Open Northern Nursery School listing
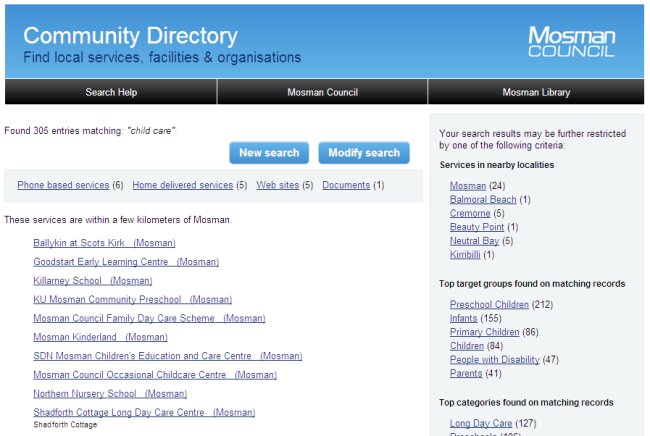 [110, 394]
